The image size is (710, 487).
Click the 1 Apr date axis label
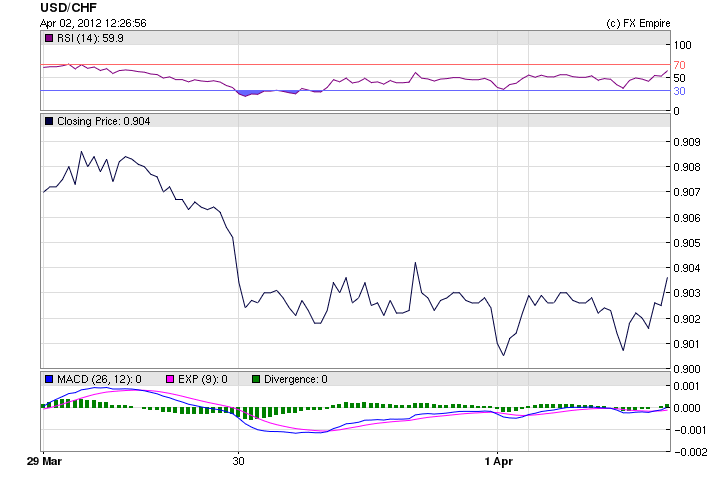(x=499, y=461)
